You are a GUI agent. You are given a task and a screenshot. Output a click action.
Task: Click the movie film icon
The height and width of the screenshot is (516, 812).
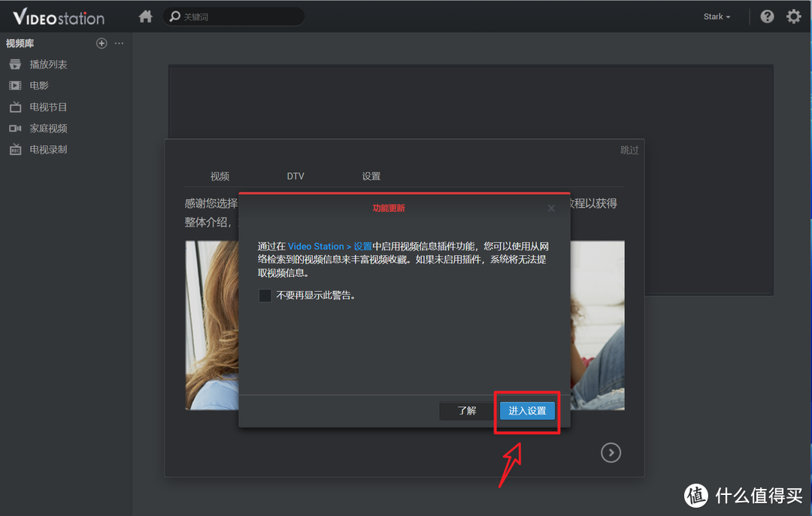[x=16, y=86]
